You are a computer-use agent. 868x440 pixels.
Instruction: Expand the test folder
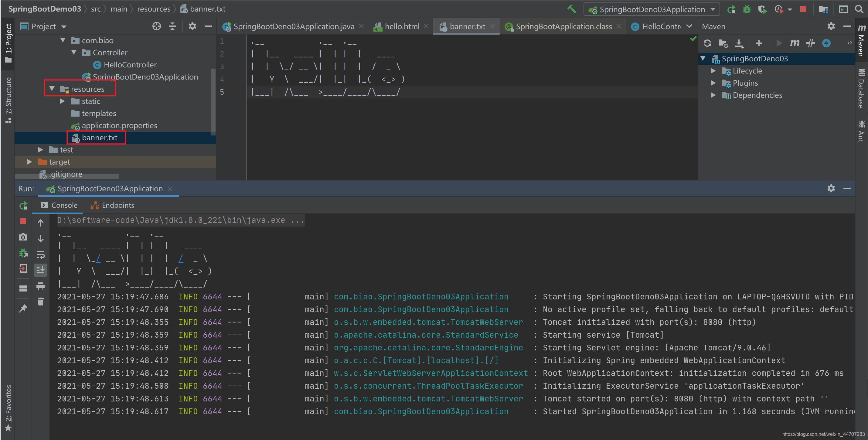[x=40, y=150]
